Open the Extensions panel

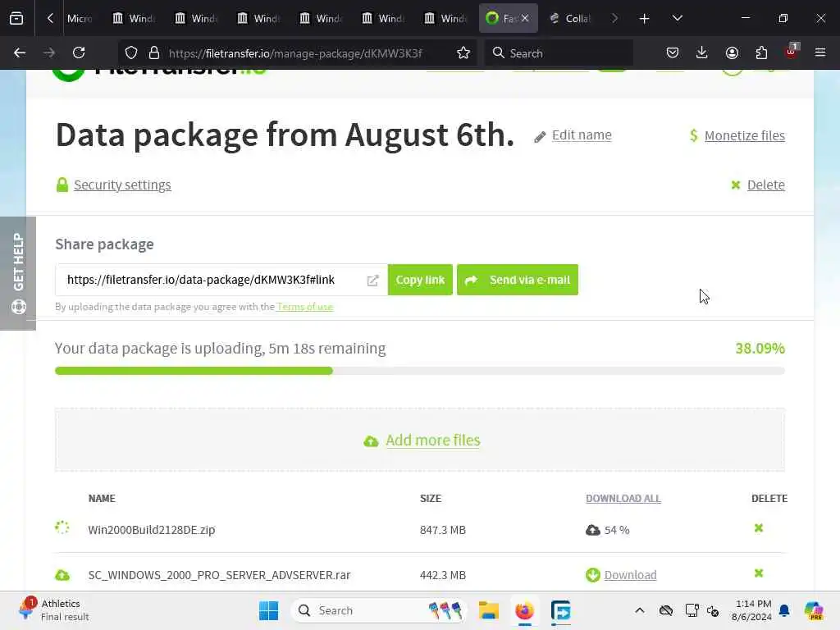[x=761, y=52]
